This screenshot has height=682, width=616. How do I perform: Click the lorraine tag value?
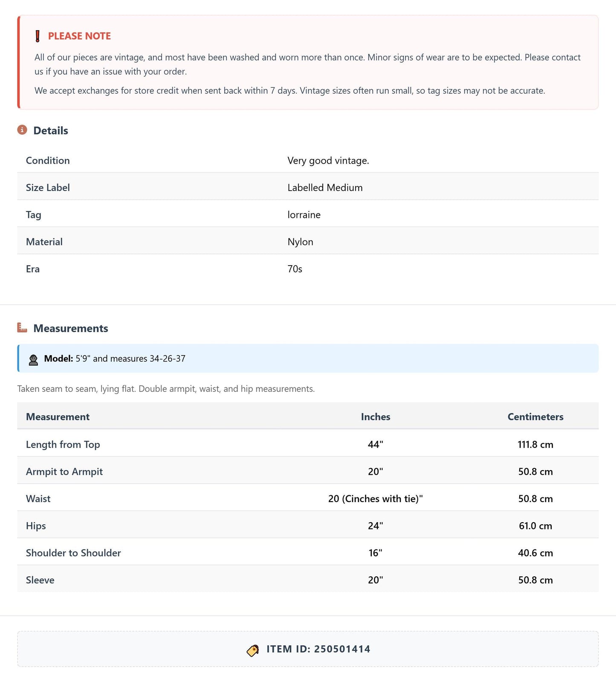click(304, 215)
